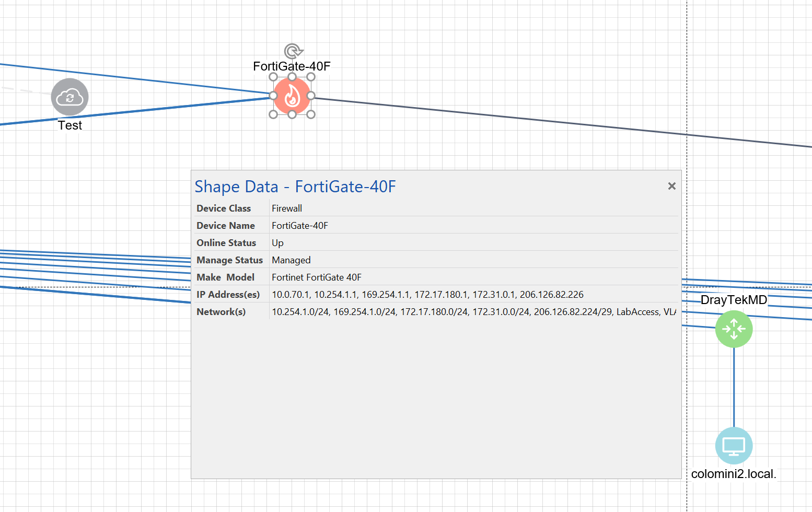Click the Shape Data panel title
The height and width of the screenshot is (512, 812).
[x=295, y=187]
